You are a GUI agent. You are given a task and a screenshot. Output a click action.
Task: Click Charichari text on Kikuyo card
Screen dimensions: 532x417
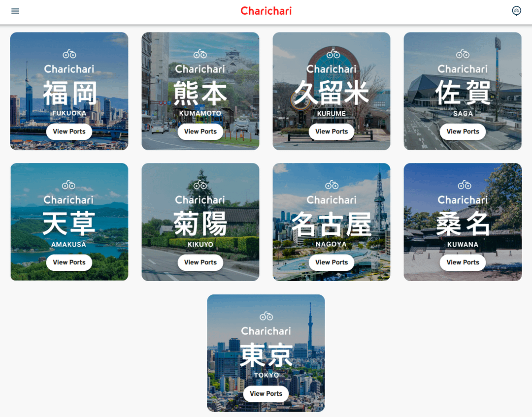coord(200,200)
